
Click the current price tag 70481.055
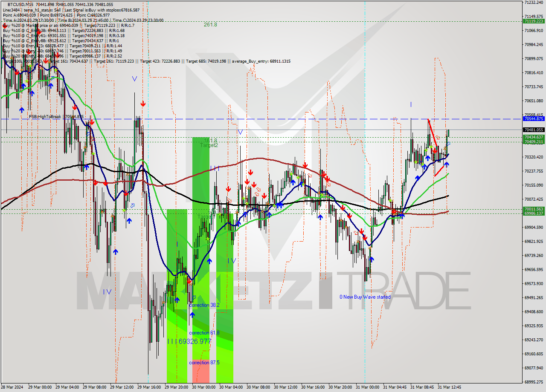click(x=534, y=130)
